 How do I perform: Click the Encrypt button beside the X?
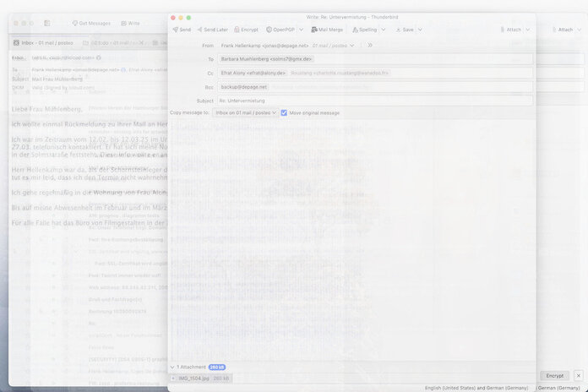[x=554, y=375]
